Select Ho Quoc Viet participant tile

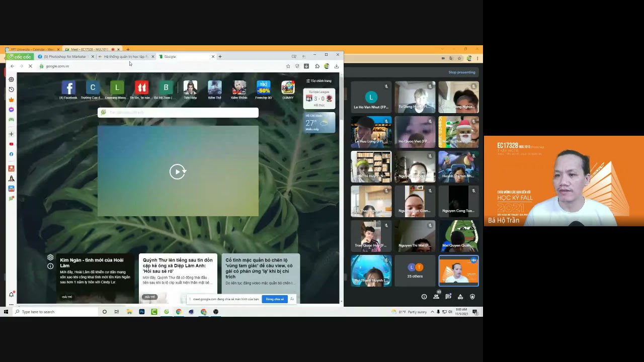click(415, 131)
